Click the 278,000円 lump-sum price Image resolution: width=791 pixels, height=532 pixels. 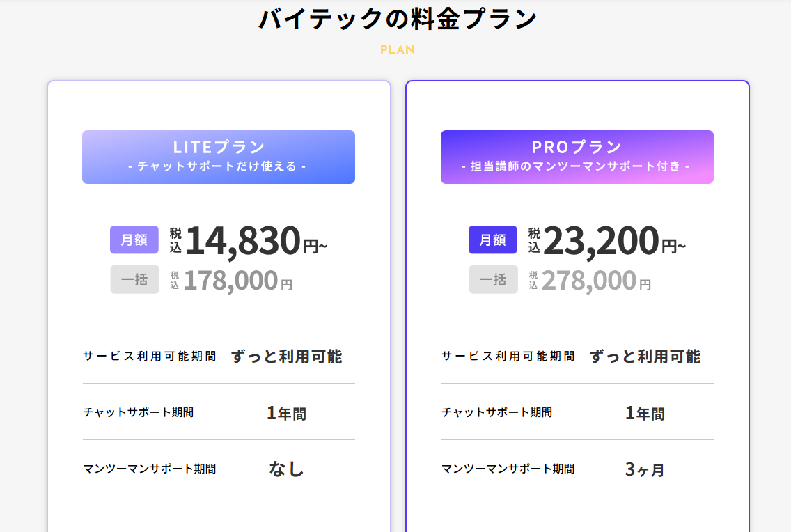pos(596,281)
